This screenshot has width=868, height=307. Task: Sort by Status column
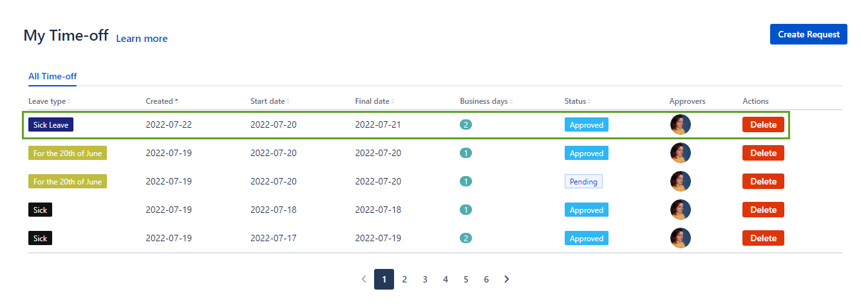click(x=578, y=101)
